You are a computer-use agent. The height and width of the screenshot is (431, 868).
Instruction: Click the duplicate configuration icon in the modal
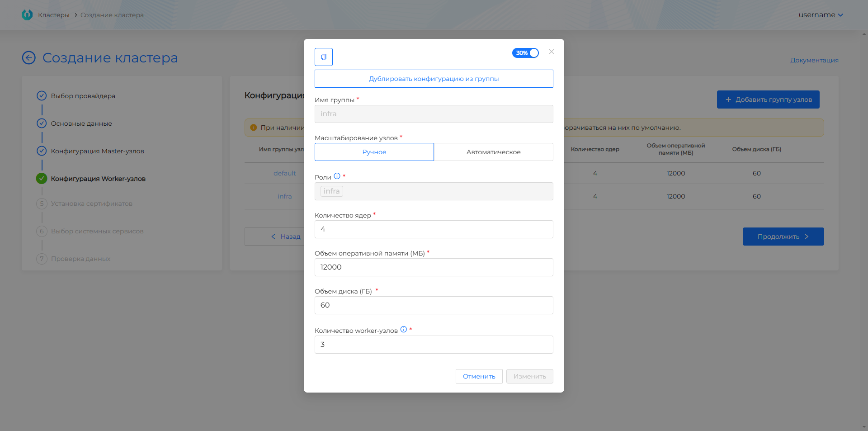point(323,57)
